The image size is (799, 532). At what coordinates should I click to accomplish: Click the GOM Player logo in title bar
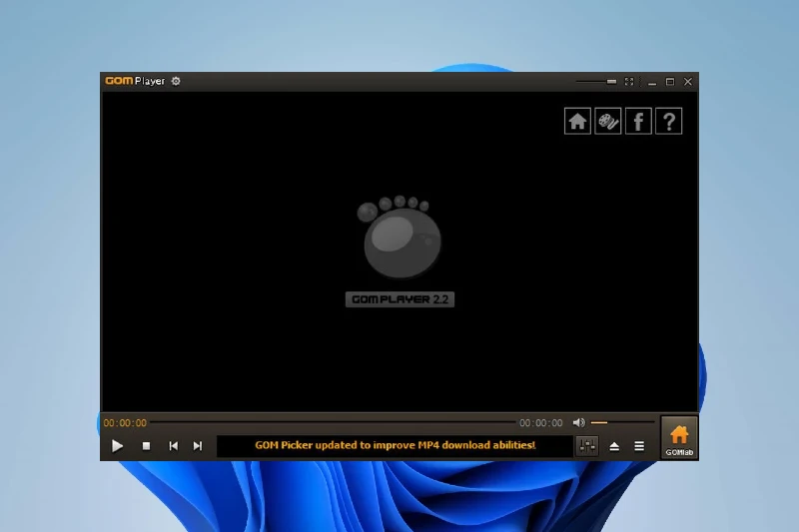click(x=135, y=81)
